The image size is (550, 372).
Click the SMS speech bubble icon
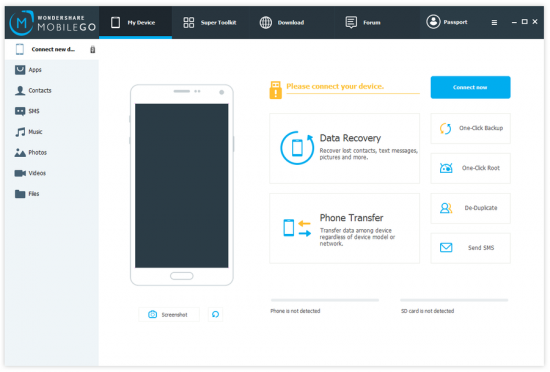tap(20, 111)
